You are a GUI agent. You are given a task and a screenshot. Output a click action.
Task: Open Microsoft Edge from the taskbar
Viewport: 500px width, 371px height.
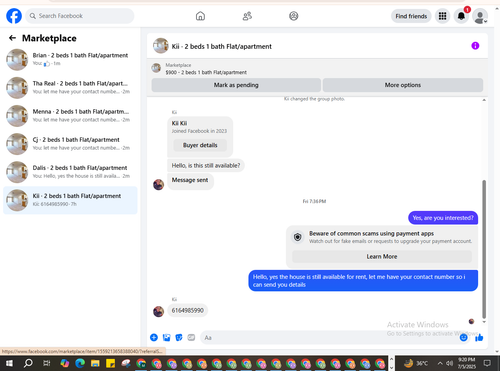80,363
